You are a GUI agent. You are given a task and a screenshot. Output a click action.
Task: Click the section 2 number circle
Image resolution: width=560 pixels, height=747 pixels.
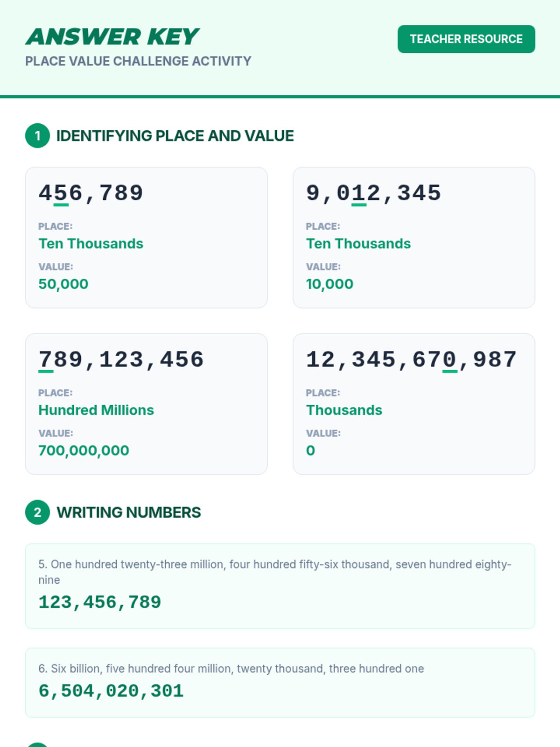point(37,512)
